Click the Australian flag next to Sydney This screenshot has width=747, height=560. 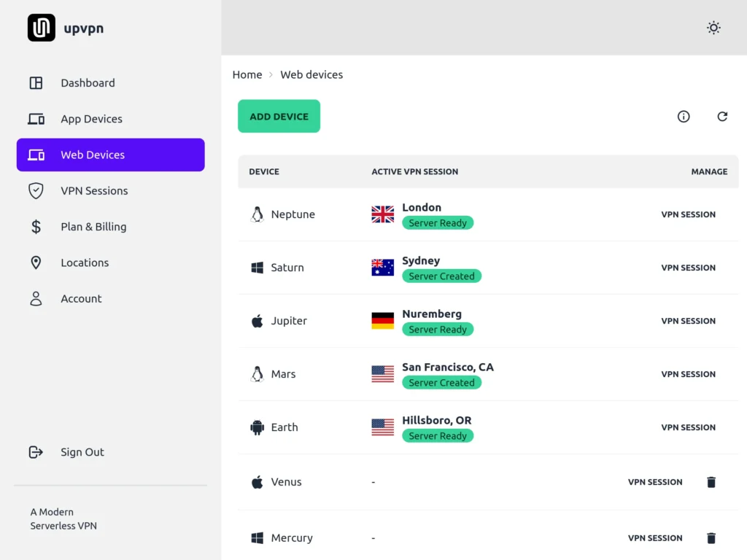pyautogui.click(x=382, y=267)
